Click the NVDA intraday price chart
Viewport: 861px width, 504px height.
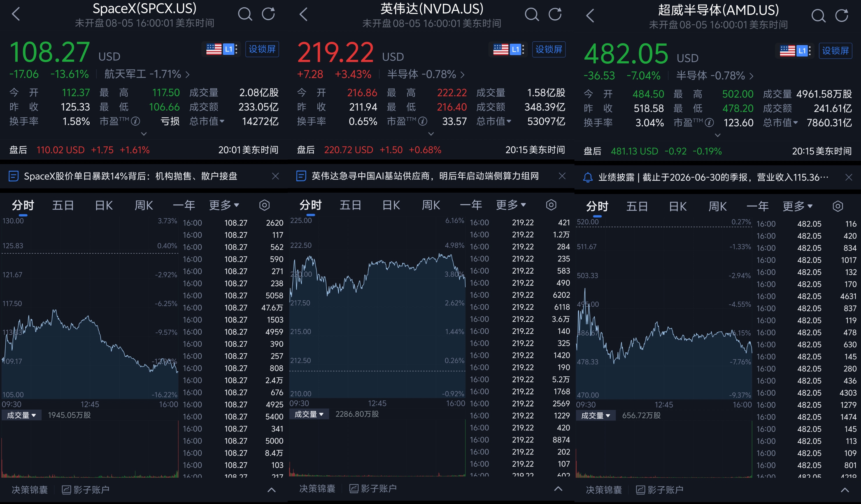coord(377,307)
